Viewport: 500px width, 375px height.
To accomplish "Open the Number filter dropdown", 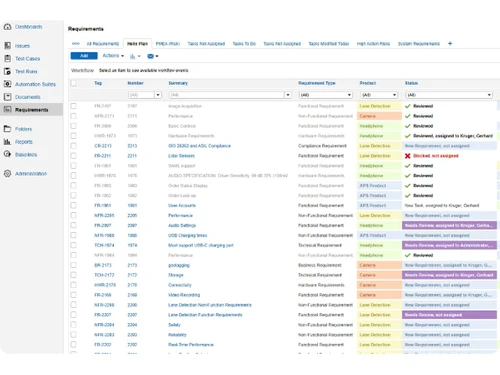I will (x=158, y=95).
